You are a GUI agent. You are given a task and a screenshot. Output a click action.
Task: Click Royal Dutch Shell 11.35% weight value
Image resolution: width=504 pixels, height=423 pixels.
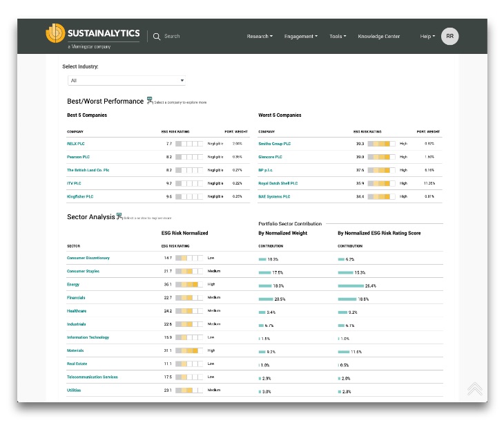pos(429,183)
